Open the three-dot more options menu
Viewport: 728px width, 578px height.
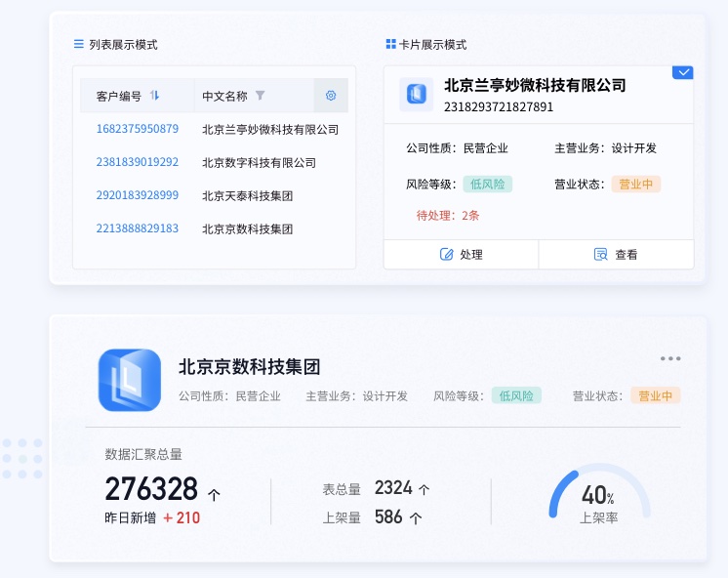pos(670,358)
